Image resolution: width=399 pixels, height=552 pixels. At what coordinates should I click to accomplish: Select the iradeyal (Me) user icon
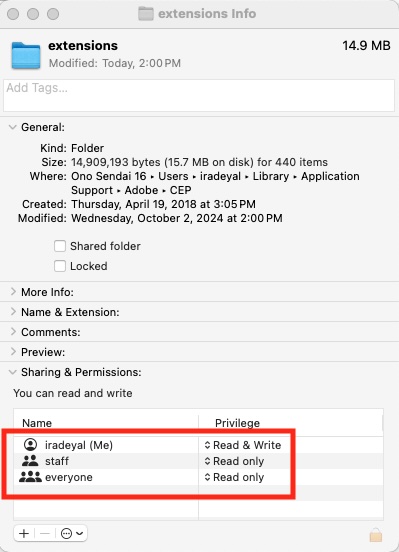pos(30,445)
